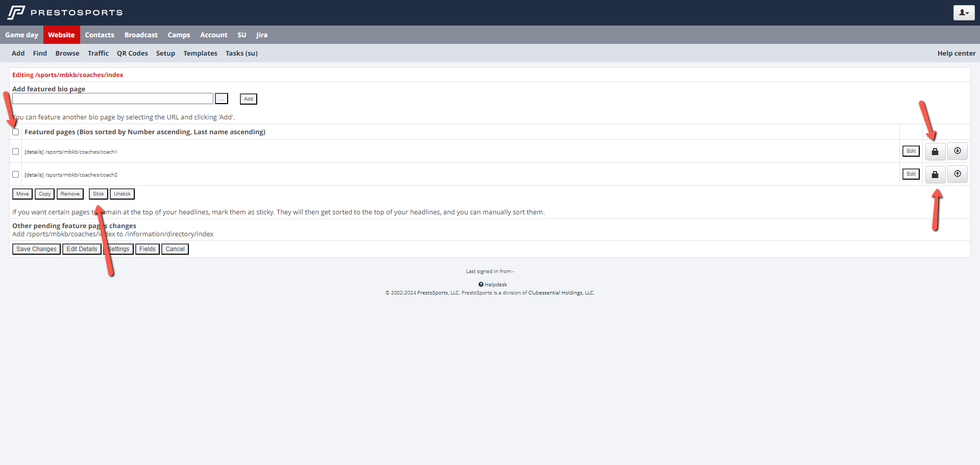980x465 pixels.
Task: Click the featured bio page URL field
Action: click(112, 99)
